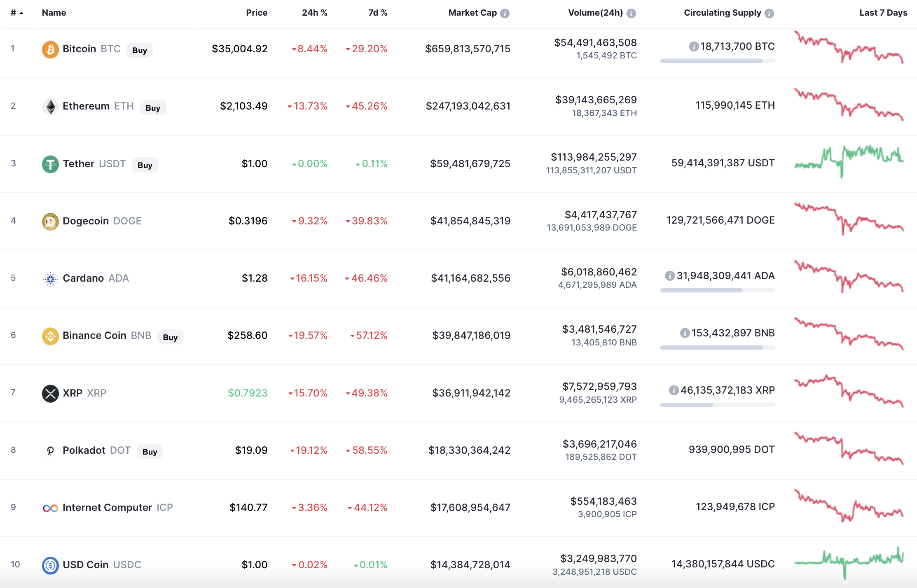The height and width of the screenshot is (588, 917).
Task: Sort by Volume(24h) column header
Action: coord(595,13)
